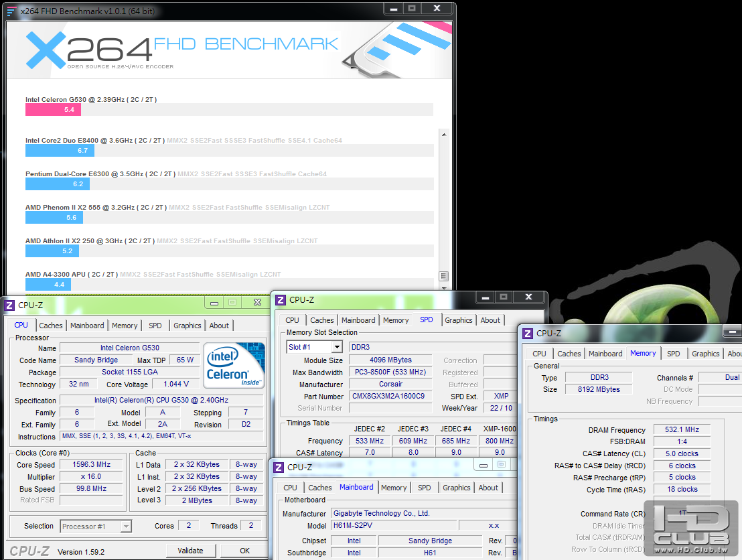Screen dimensions: 742x560
Task: Open About tab in the CPU window
Action: (x=219, y=326)
